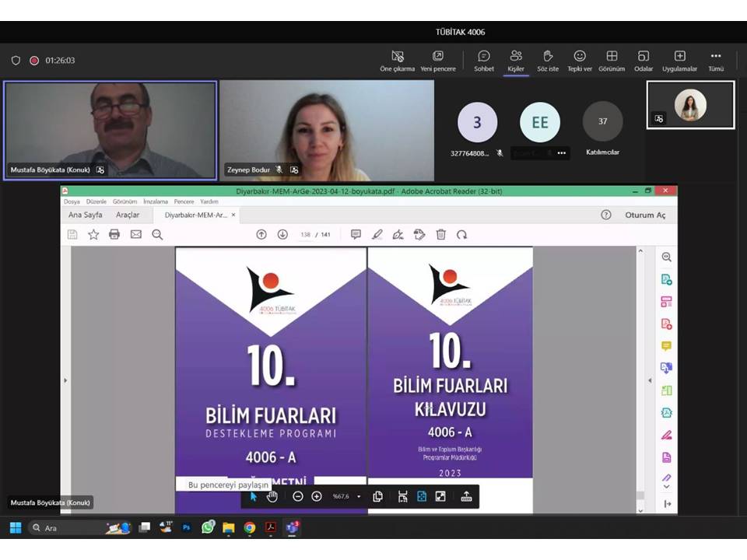Open the zoom percentage dropdown arrow
Image resolution: width=747 pixels, height=560 pixels.
(359, 496)
